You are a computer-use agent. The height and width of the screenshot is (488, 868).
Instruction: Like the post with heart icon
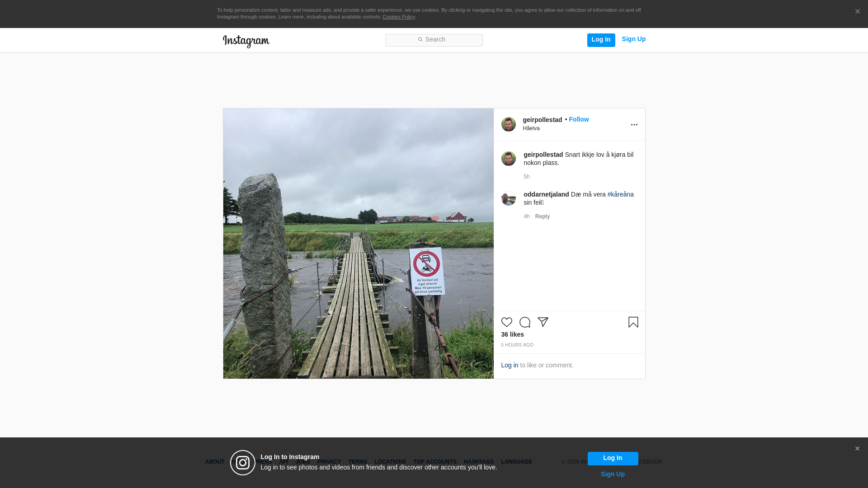pyautogui.click(x=506, y=322)
